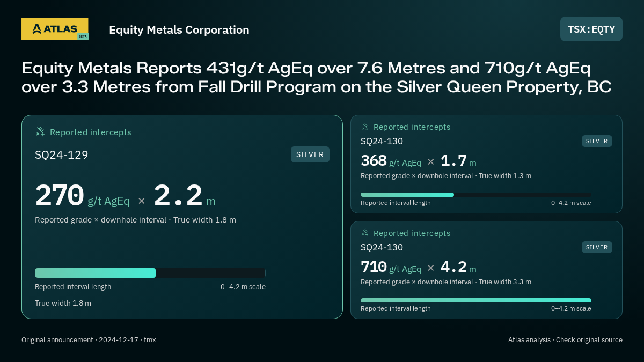Click the SQ24-129 hole ID
The width and height of the screenshot is (644, 362).
click(62, 155)
